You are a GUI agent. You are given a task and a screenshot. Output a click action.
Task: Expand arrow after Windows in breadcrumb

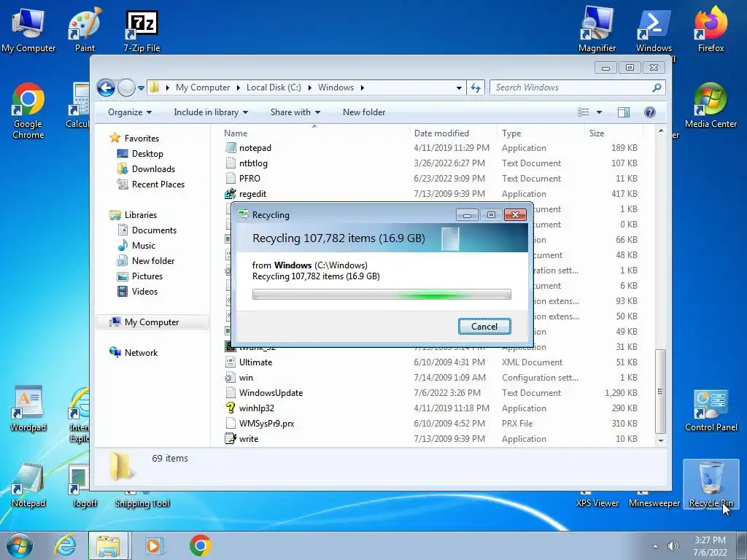point(363,87)
